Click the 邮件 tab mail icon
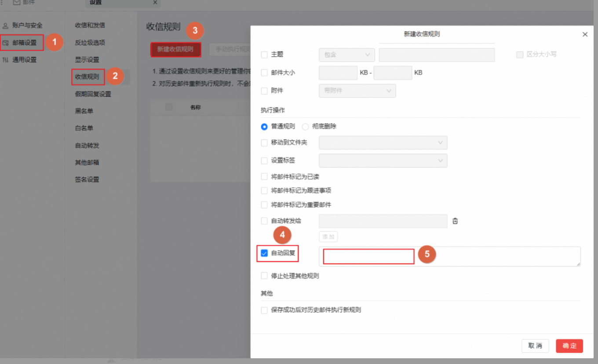 17,3
